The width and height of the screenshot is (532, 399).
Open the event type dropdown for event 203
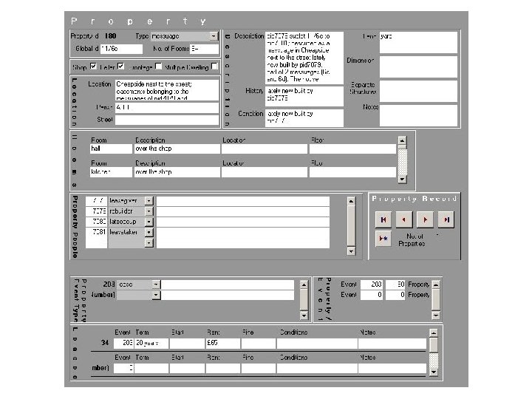(156, 284)
